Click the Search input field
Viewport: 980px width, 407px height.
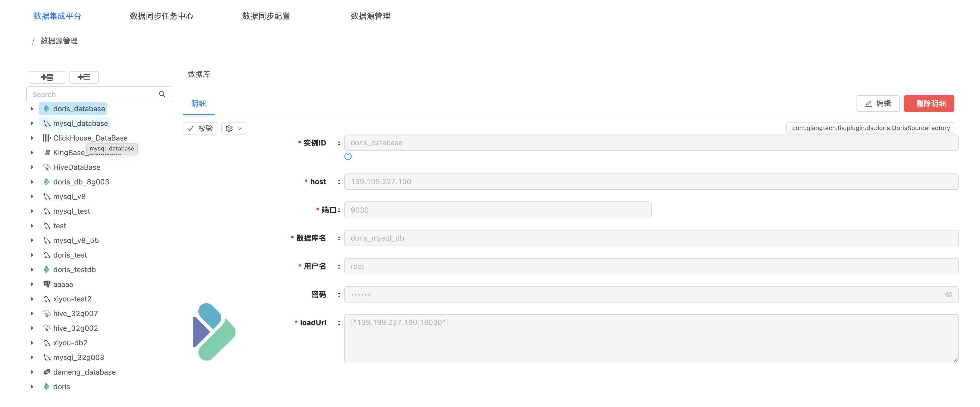coord(91,94)
